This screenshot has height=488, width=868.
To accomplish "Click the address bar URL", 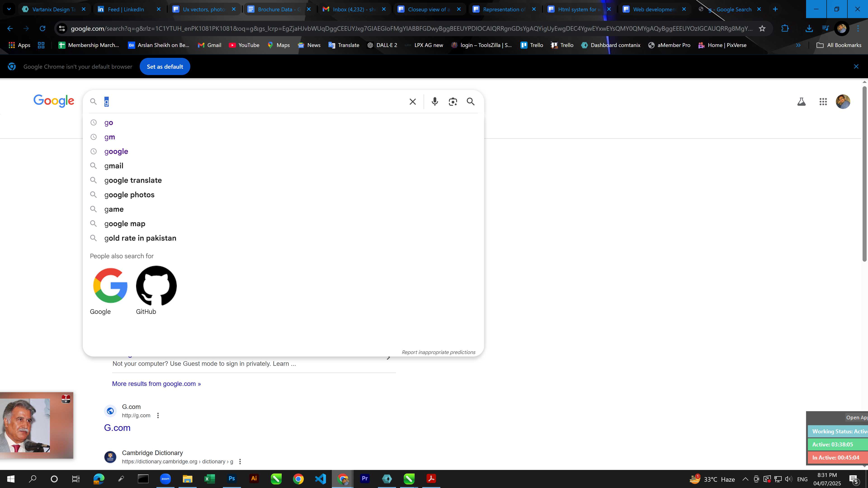I will click(x=411, y=29).
